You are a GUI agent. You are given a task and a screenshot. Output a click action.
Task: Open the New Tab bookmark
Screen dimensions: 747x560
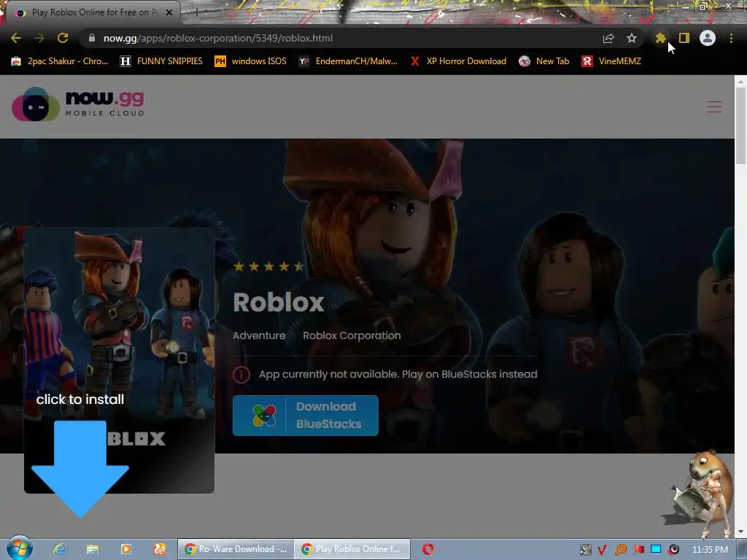(544, 61)
